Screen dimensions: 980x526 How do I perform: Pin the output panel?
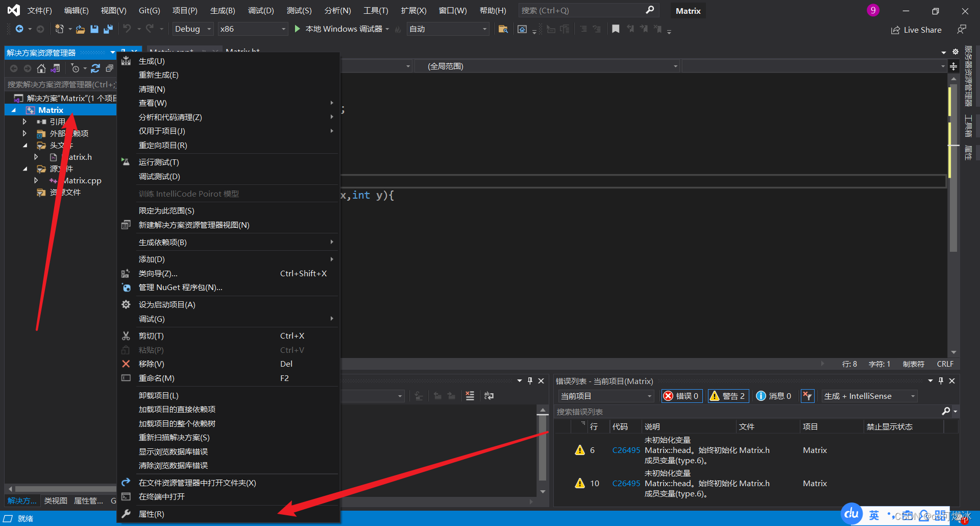[530, 381]
